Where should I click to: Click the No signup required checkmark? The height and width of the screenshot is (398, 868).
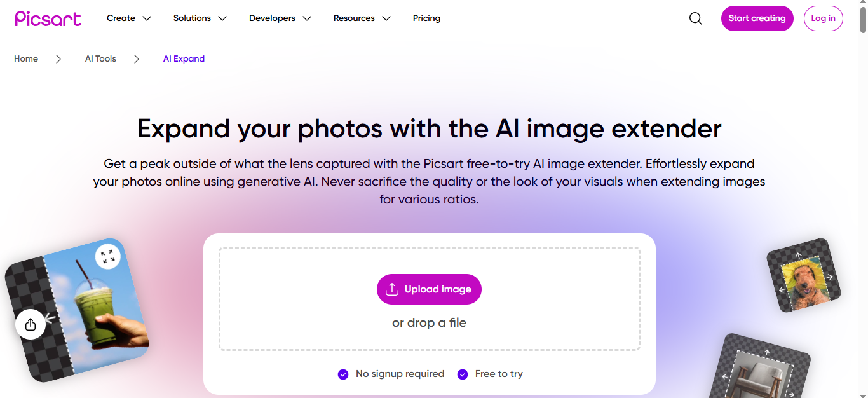coord(343,374)
